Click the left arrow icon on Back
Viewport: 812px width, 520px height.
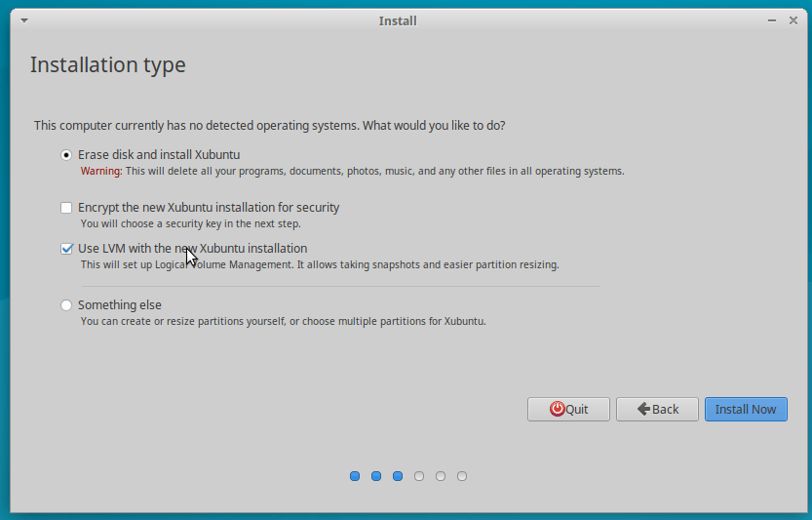(x=643, y=409)
